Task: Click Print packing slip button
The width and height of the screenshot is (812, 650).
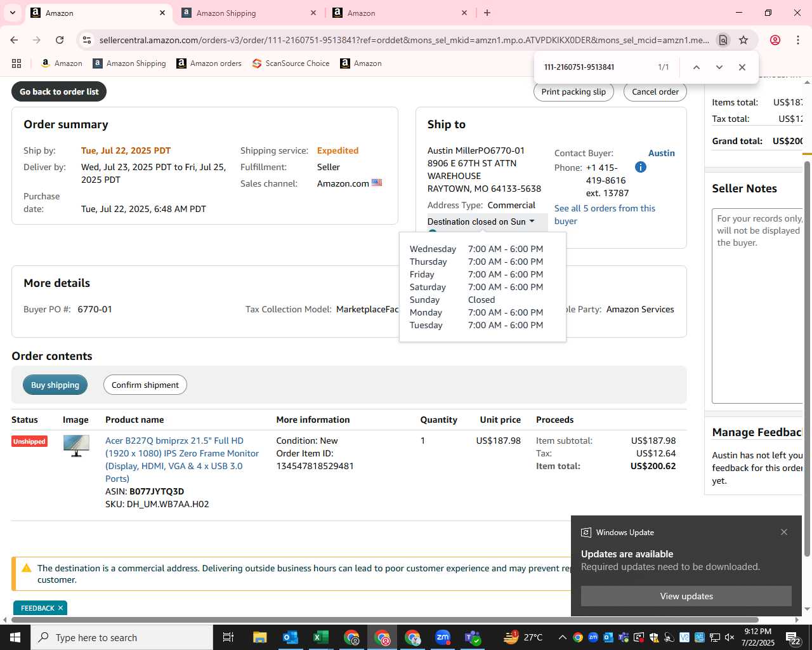Action: (573, 91)
